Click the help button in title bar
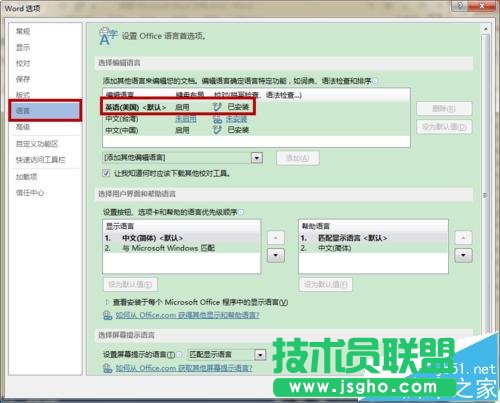Viewport: 500px width, 403px height. point(460,5)
